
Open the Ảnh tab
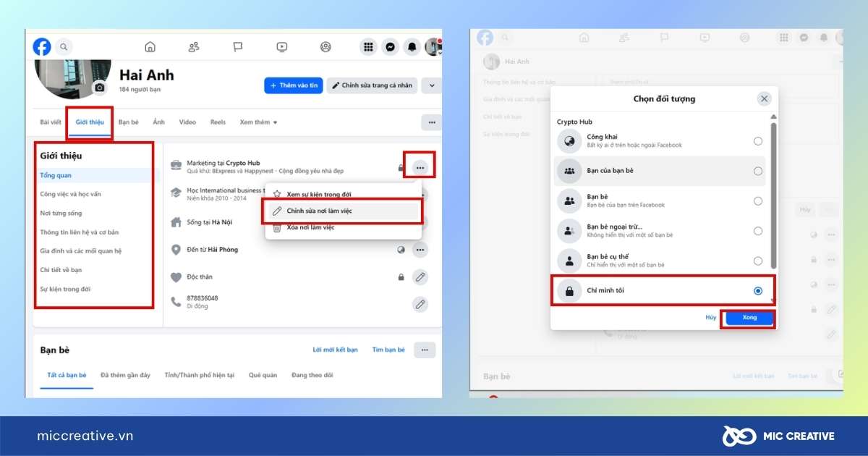(x=159, y=122)
